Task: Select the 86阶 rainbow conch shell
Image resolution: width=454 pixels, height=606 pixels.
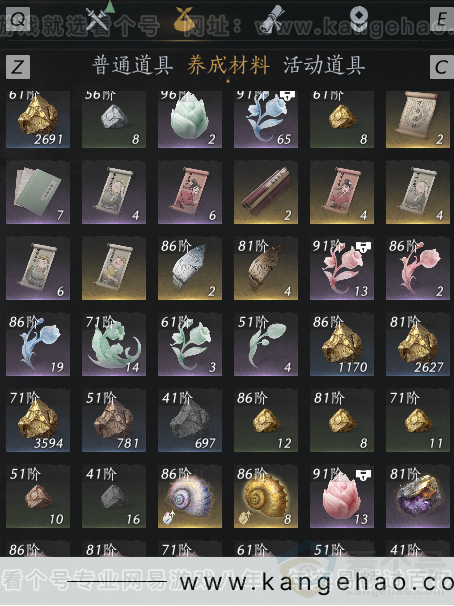Action: point(190,497)
